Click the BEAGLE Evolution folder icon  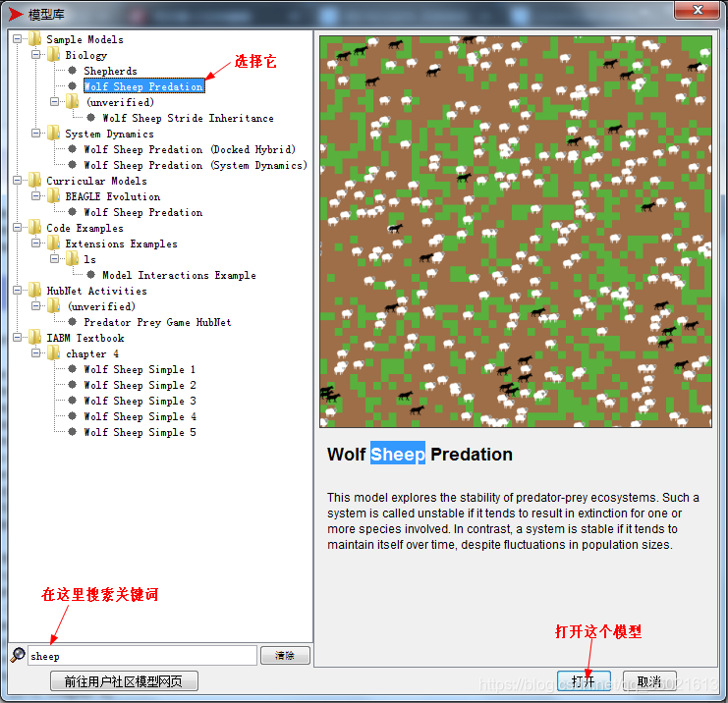[54, 195]
